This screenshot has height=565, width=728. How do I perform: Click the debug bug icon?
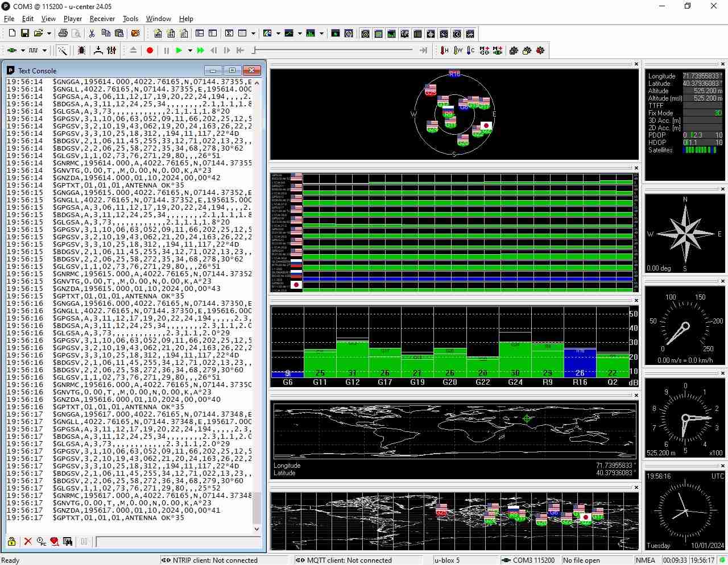82,51
